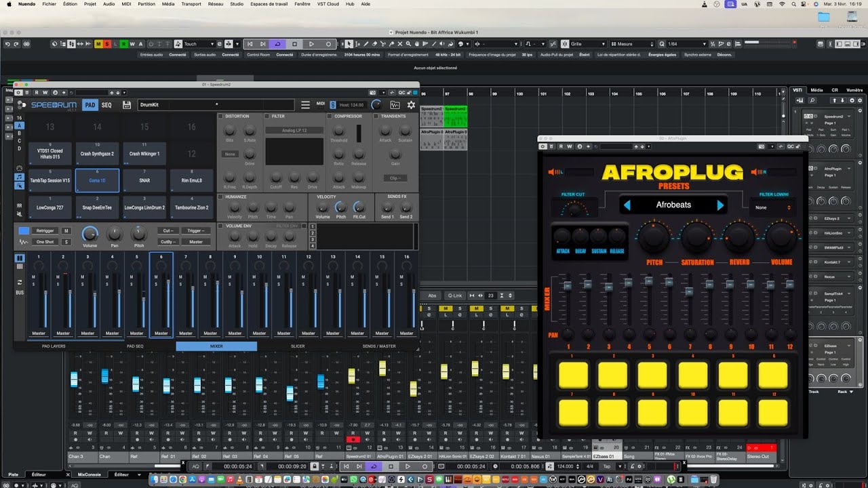The image size is (868, 488).
Task: Click the waveform icon beside One Shot
Action: coord(24,242)
